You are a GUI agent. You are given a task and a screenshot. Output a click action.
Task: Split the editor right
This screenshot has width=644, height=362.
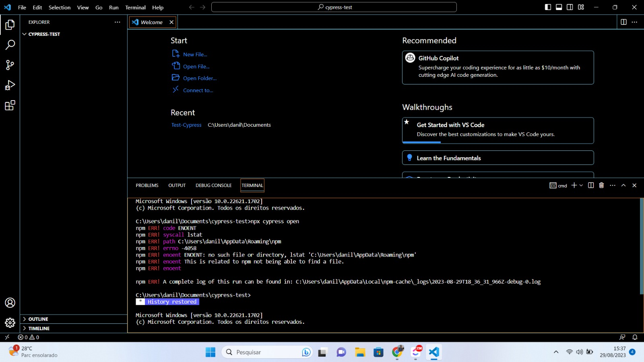tap(623, 22)
